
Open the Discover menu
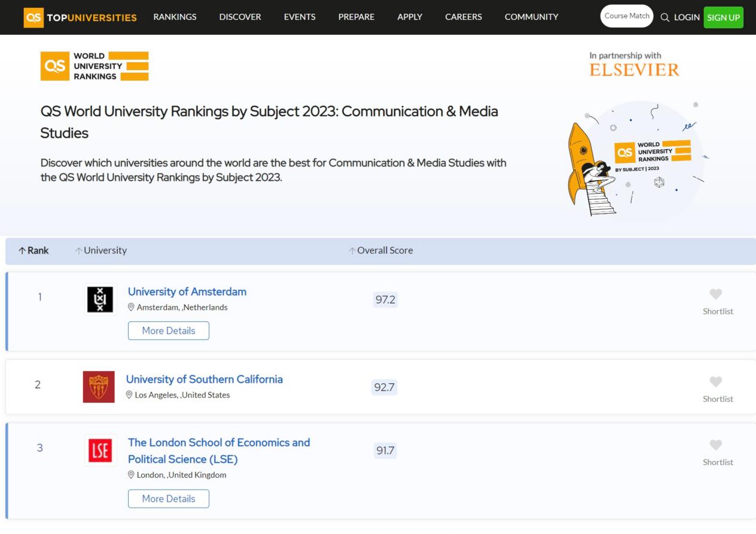pos(240,17)
